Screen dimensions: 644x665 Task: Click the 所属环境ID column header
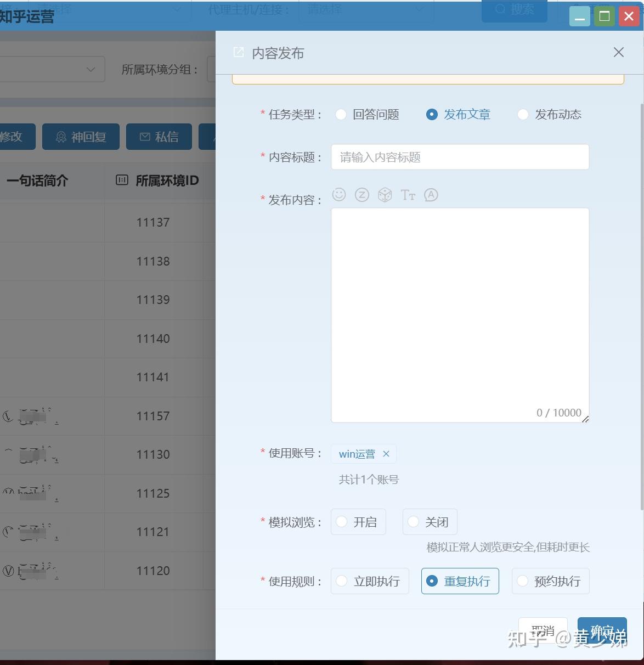coord(157,181)
